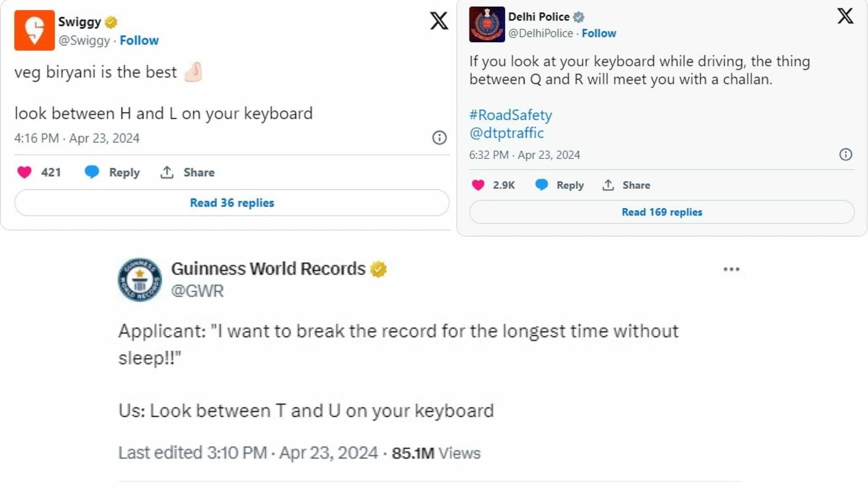Open the more options menu on the GWR tweet
This screenshot has height=488, width=868.
(x=732, y=268)
